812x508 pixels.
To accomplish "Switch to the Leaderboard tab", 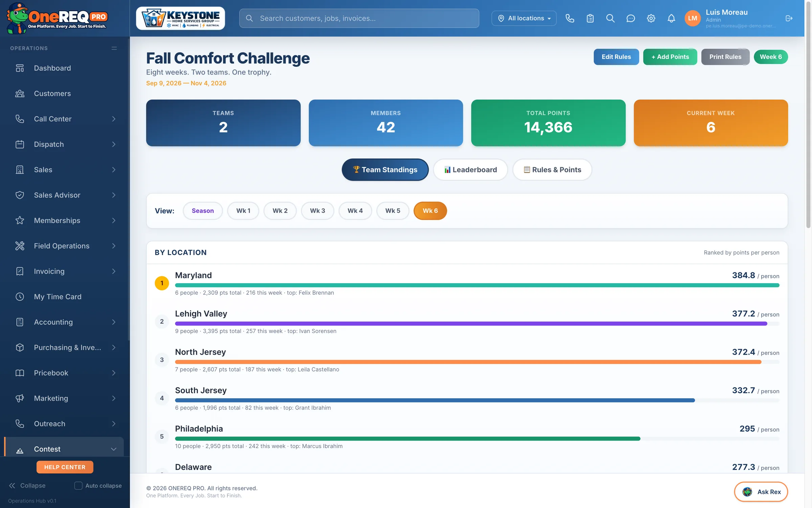I will click(470, 170).
